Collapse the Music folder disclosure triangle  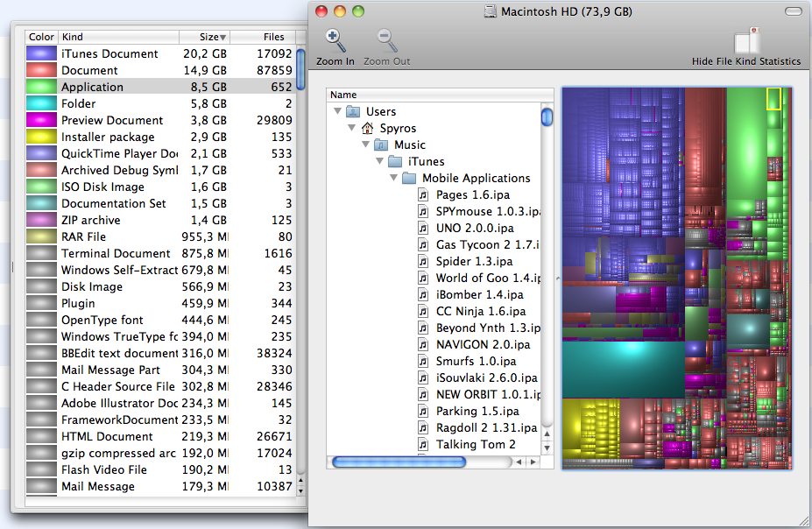click(365, 145)
